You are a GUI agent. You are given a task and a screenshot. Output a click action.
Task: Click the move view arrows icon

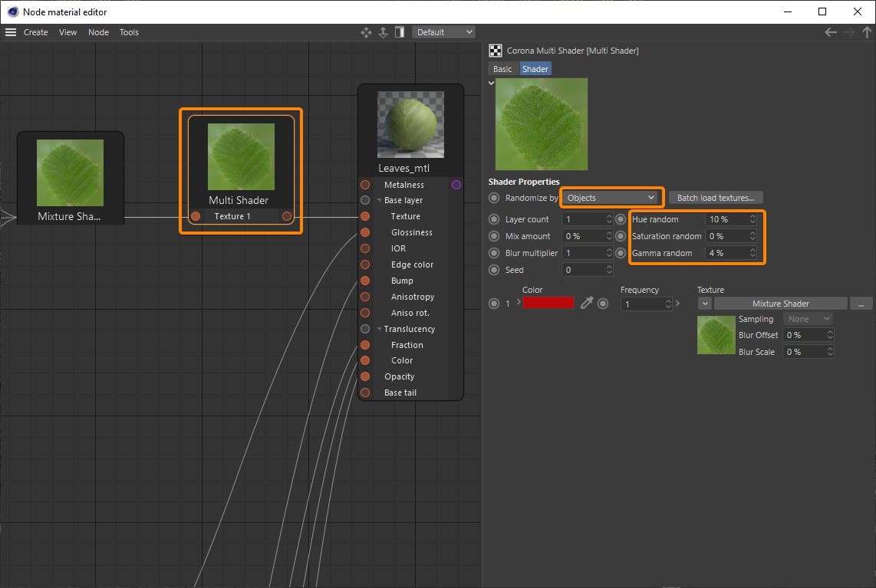click(366, 32)
